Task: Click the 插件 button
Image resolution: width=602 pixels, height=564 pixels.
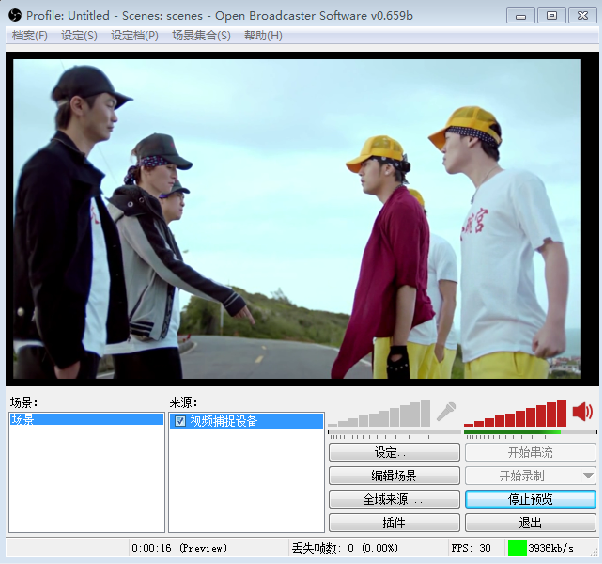Action: point(394,523)
